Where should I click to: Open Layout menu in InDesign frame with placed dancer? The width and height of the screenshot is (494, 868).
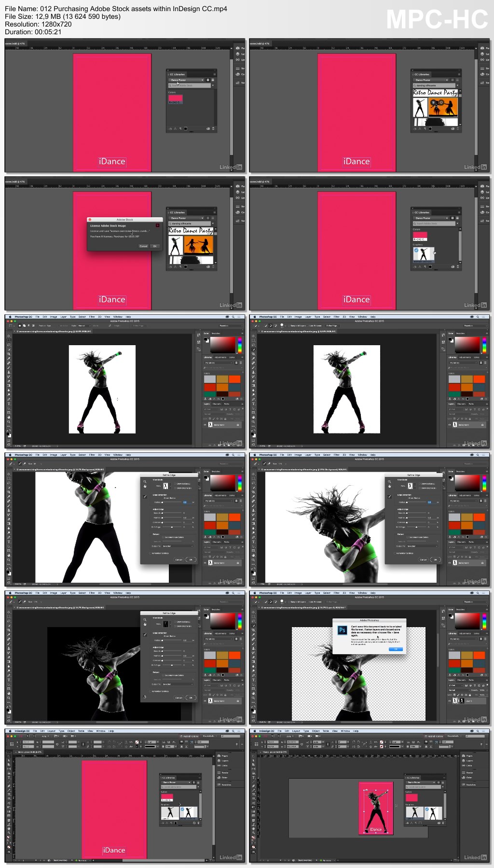pos(296,731)
